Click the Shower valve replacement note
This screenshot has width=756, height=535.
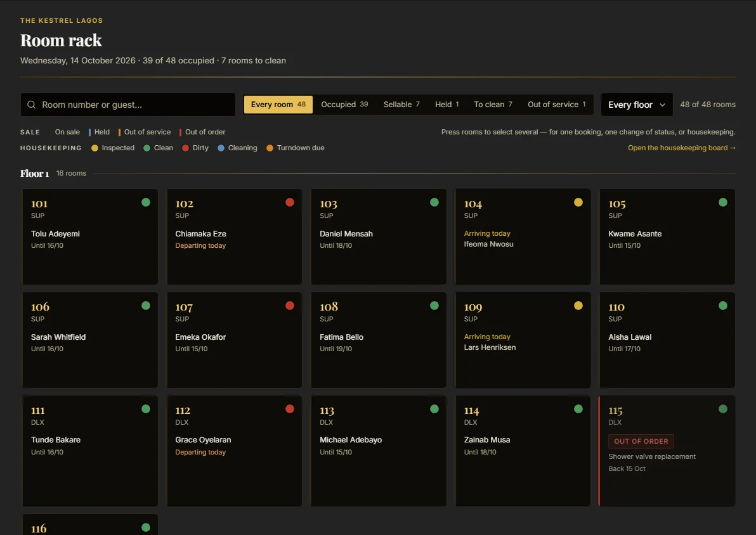(652, 456)
